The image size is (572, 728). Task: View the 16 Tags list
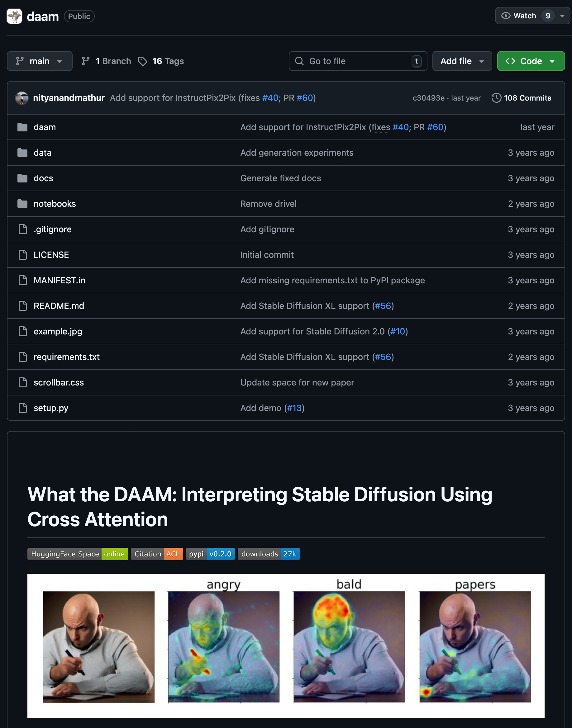161,61
